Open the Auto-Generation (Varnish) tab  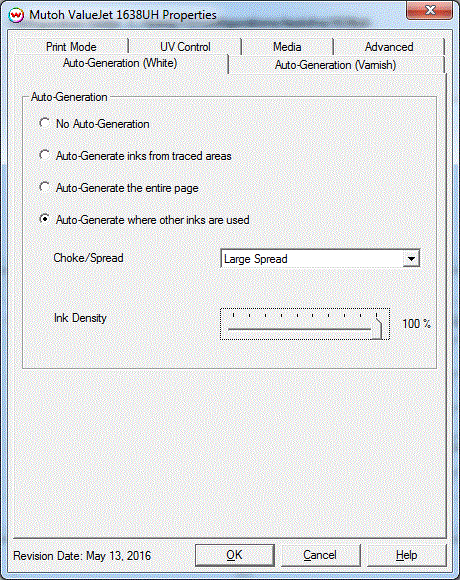[336, 65]
